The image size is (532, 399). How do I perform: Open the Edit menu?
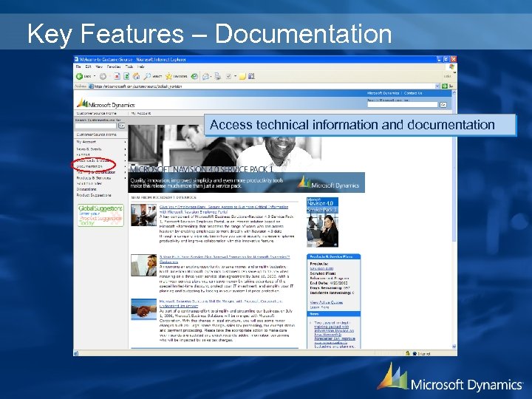click(89, 66)
